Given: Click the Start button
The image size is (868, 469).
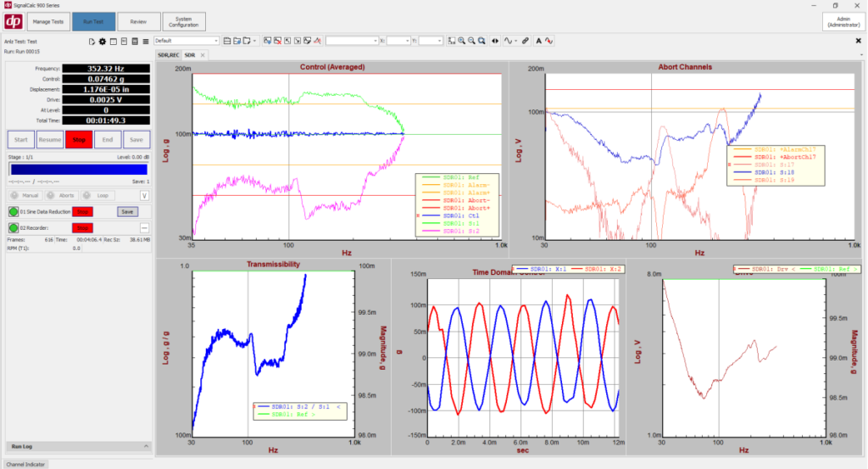Looking at the screenshot, I should (21, 140).
